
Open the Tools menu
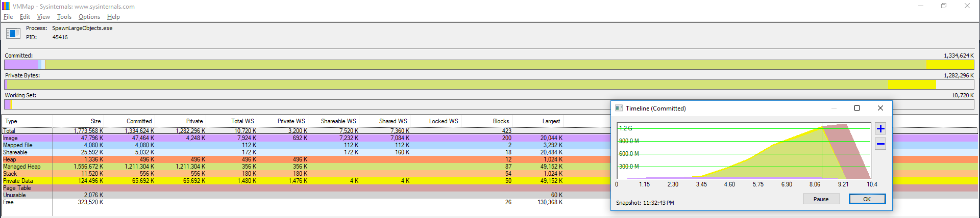coord(64,17)
